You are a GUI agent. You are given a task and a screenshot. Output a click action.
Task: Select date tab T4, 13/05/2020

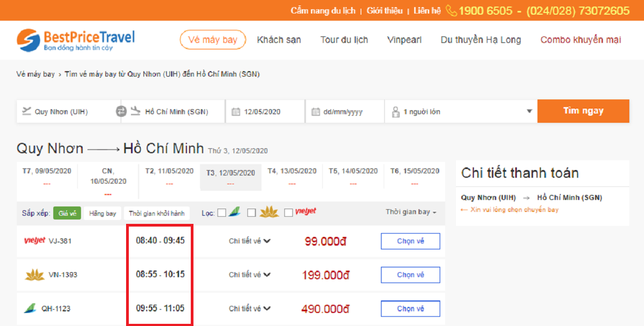coord(292,177)
